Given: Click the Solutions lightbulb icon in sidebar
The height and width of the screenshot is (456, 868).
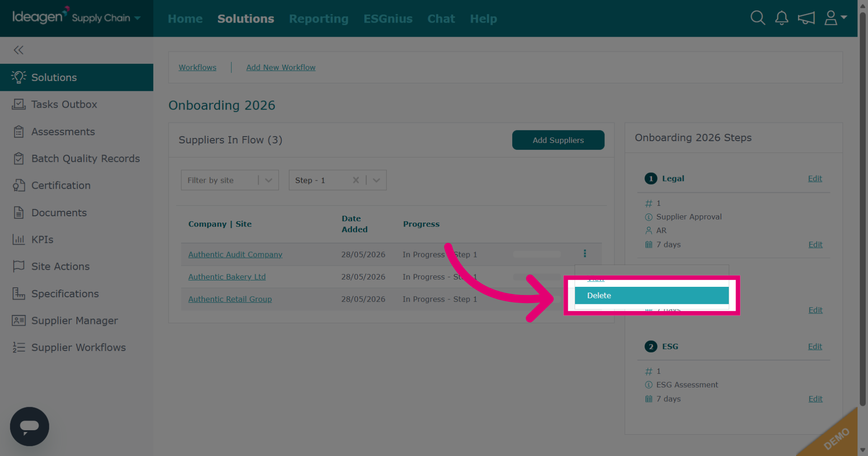Looking at the screenshot, I should pos(19,77).
